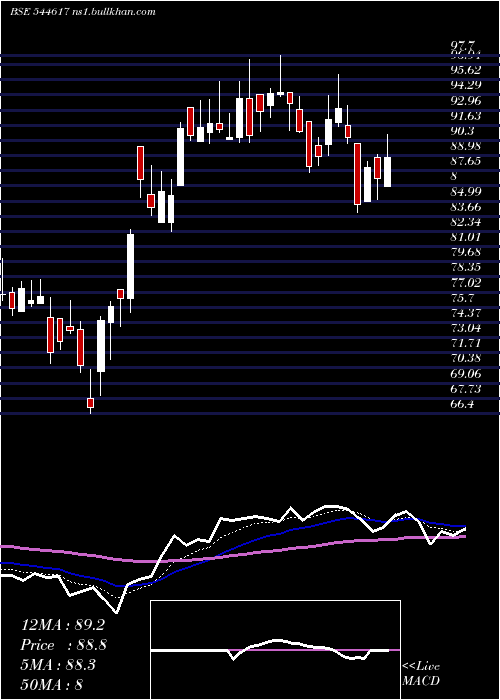The height and width of the screenshot is (700, 500).
Task: Click the '12MA : 89.2' readout
Action: [63, 625]
